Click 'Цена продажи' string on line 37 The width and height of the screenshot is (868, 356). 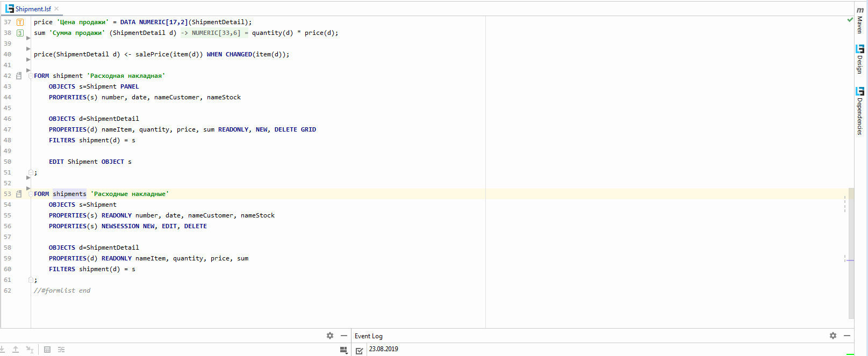pyautogui.click(x=83, y=22)
